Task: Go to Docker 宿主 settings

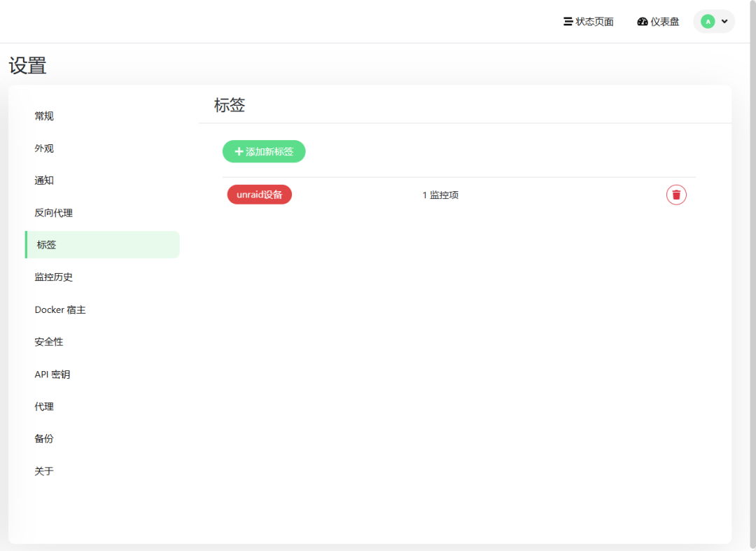Action: click(60, 309)
